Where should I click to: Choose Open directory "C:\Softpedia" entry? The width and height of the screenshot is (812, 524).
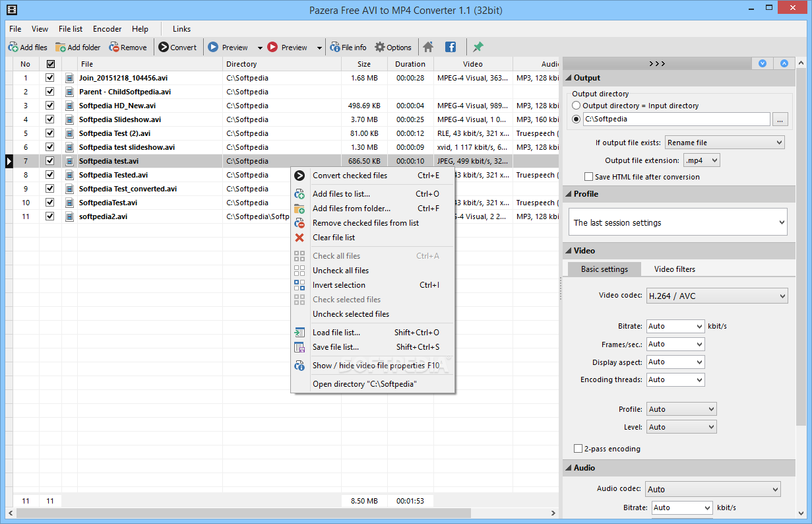click(373, 384)
